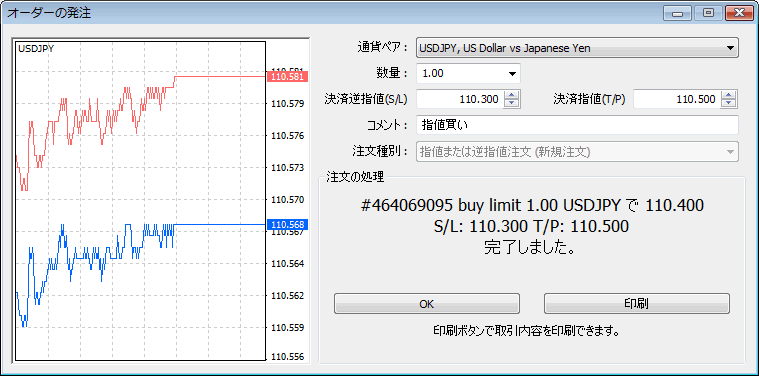
Task: Click the blue 110.568 bid price tag
Action: 287,225
